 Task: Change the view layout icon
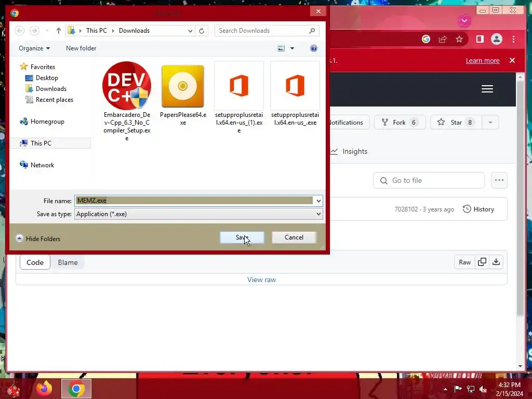281,48
